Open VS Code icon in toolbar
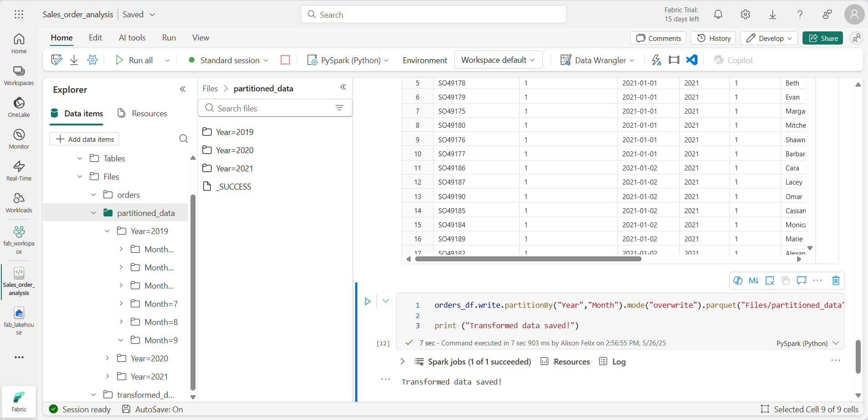 pyautogui.click(x=692, y=60)
